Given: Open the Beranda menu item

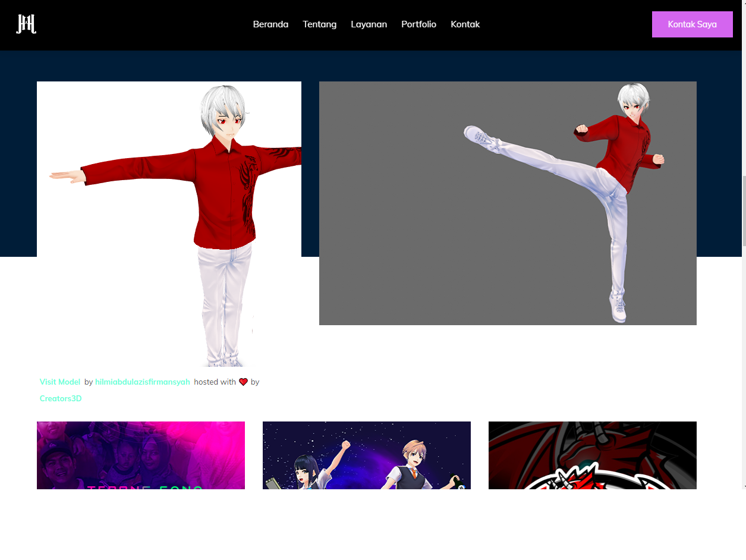Looking at the screenshot, I should click(x=270, y=24).
